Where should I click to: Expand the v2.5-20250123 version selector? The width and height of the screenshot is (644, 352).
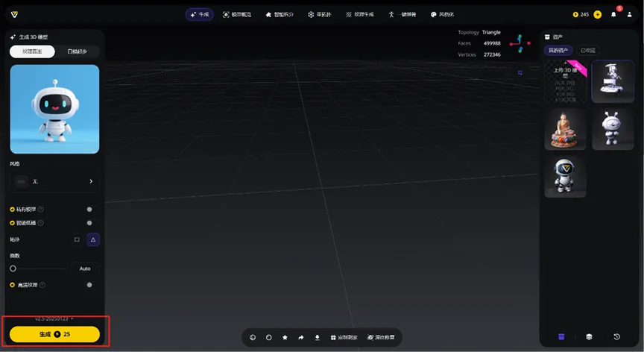tap(54, 318)
